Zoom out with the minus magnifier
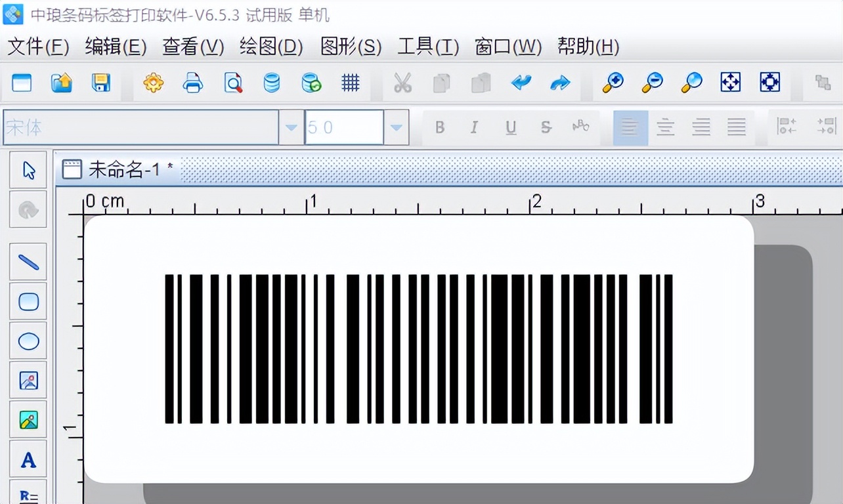 pos(652,83)
